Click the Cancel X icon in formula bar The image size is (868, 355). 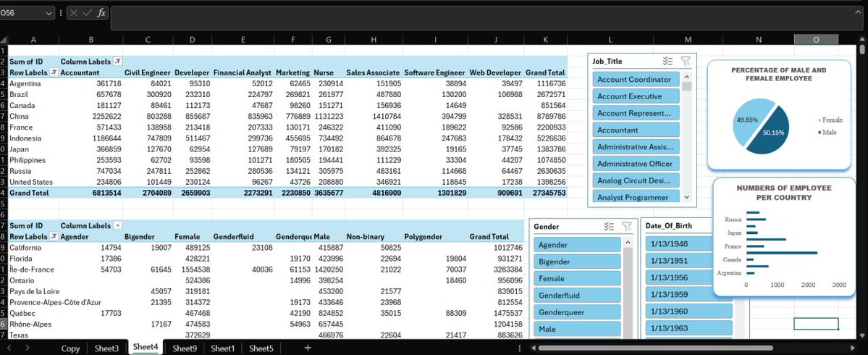(74, 13)
